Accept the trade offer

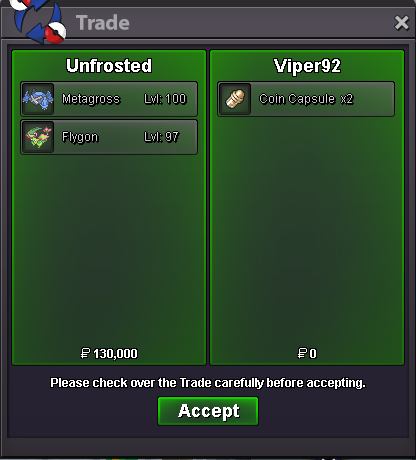click(x=208, y=411)
